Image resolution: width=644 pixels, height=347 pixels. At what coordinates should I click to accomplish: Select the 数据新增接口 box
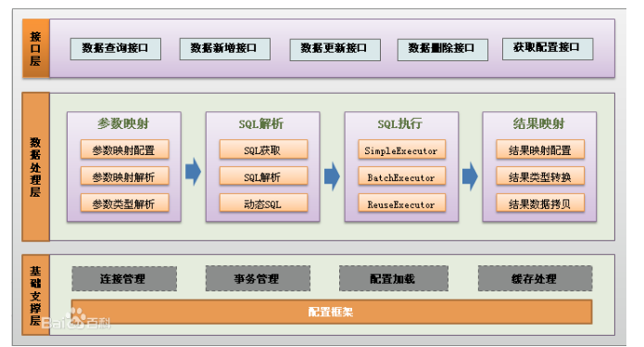[x=224, y=49]
